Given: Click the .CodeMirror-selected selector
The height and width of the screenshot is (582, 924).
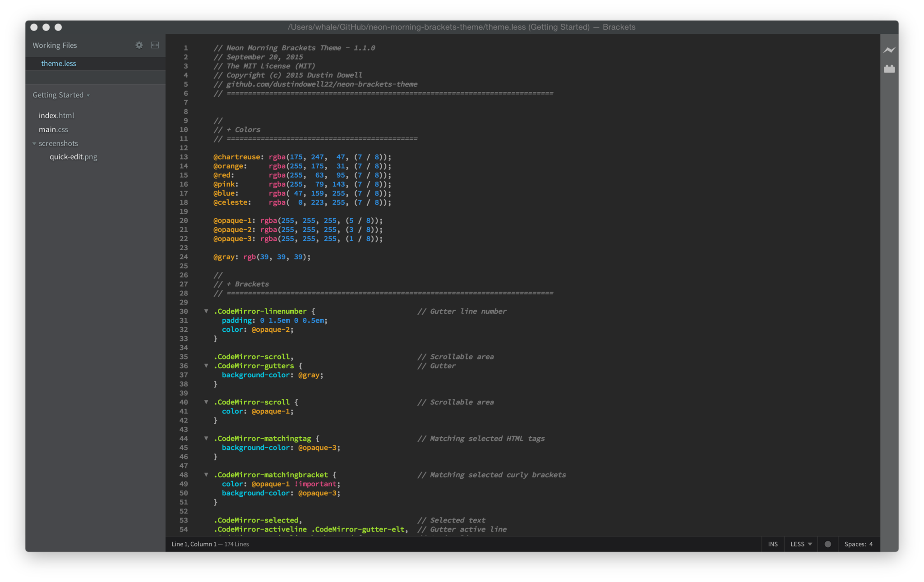Looking at the screenshot, I should [256, 520].
